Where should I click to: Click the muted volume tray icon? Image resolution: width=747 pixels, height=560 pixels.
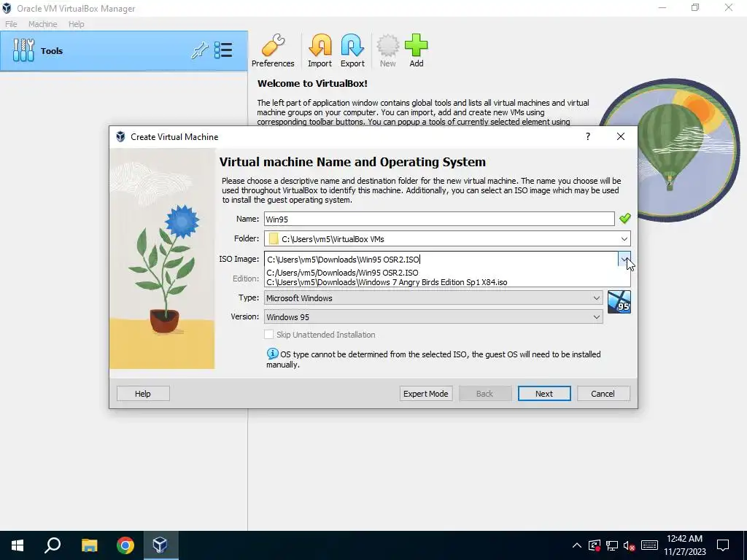click(630, 545)
